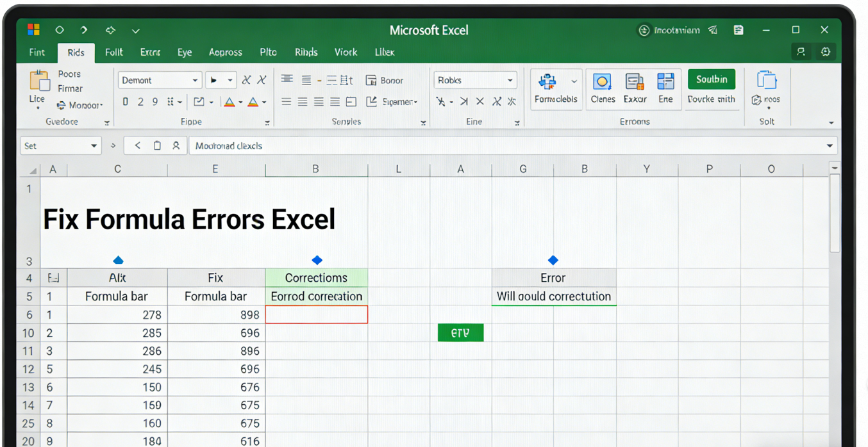Click the Firmar button
Screen dimensions: 868x447
[x=70, y=89]
